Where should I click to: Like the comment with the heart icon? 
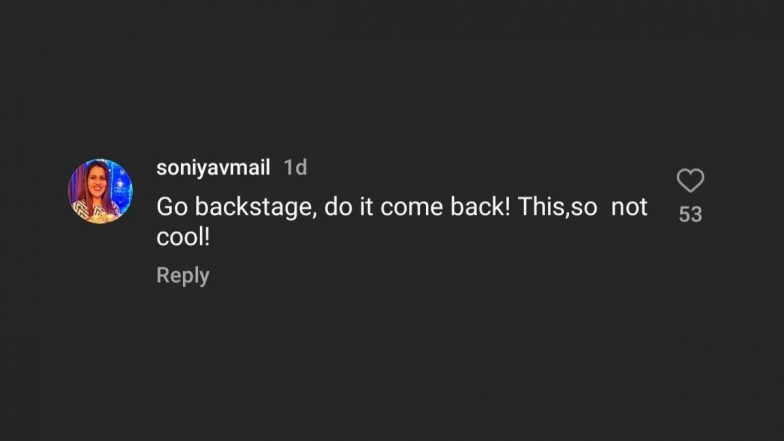(690, 181)
